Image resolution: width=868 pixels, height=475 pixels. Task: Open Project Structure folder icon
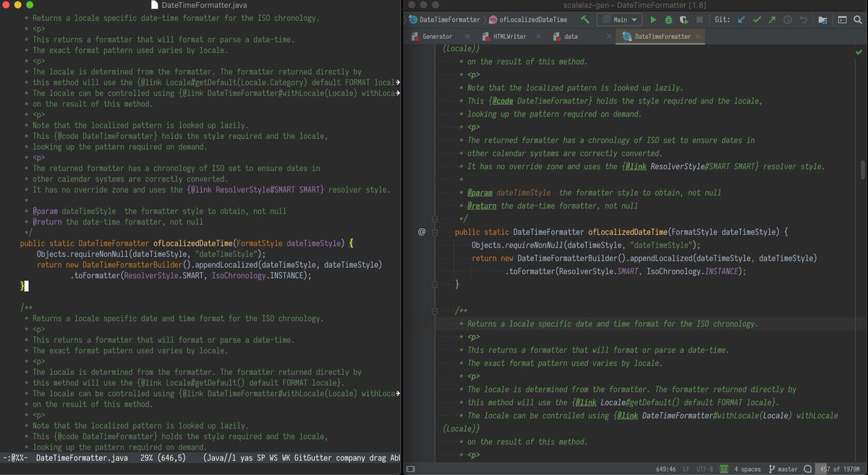[822, 20]
